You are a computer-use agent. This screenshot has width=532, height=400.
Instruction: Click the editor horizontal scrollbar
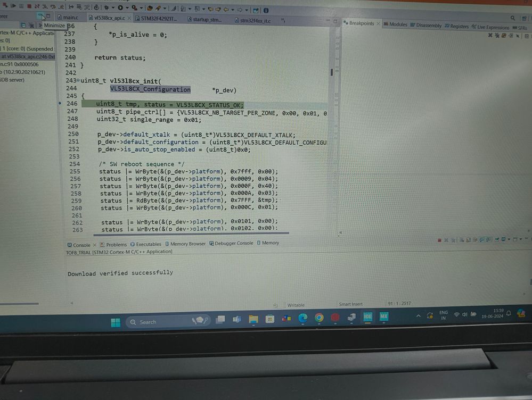coord(191,233)
